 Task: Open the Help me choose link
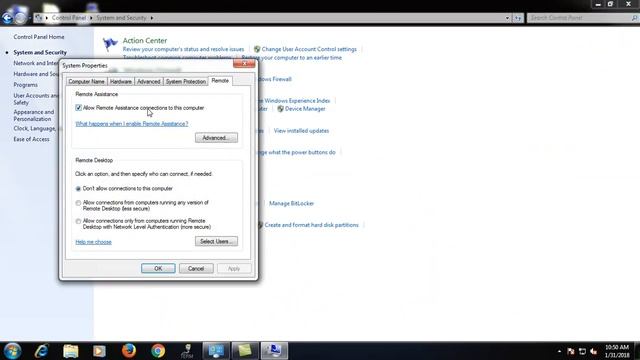(x=93, y=242)
